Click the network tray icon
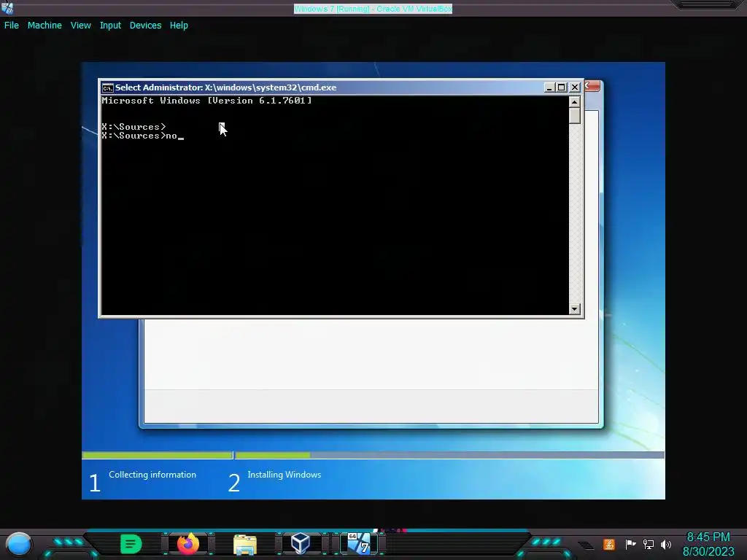The height and width of the screenshot is (560, 747). tap(648, 544)
